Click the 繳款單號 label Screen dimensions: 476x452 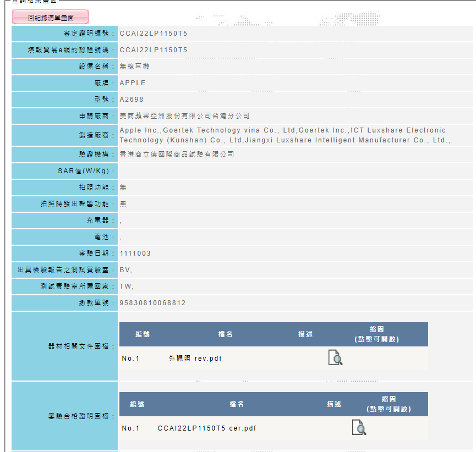[96, 303]
